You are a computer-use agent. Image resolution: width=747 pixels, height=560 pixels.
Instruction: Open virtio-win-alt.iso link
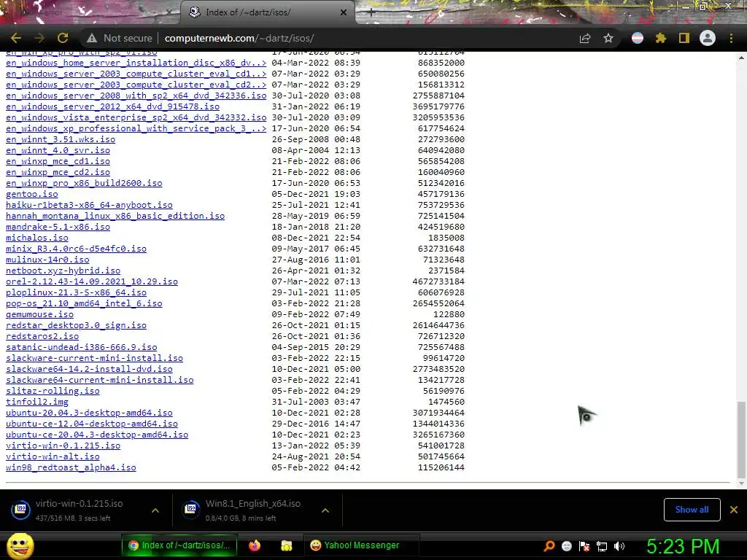[53, 457]
